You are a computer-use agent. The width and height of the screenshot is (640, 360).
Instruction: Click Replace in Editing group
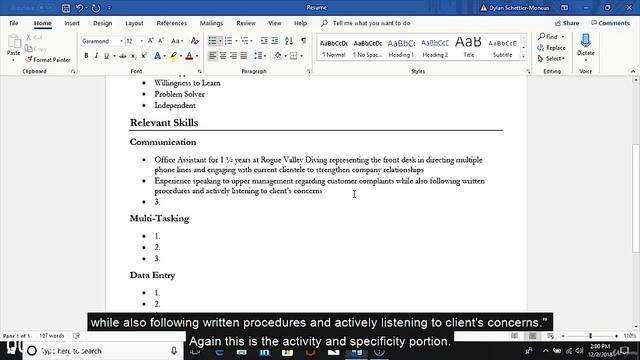point(551,48)
